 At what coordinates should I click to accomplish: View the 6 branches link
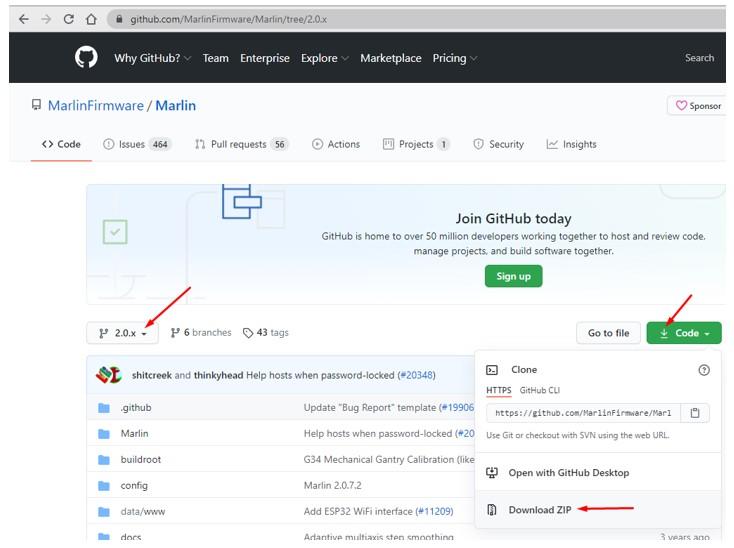[201, 332]
